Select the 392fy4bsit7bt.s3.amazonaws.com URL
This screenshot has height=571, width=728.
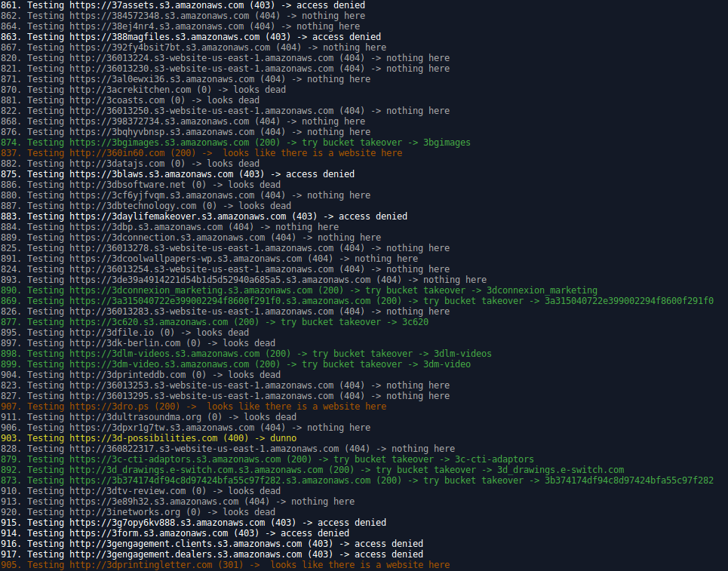(x=170, y=48)
